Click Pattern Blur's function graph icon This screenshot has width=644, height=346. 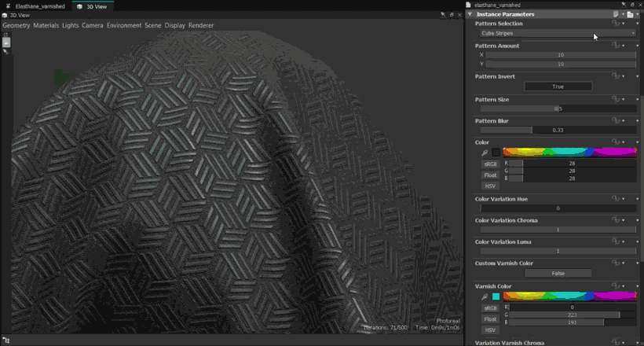point(616,120)
